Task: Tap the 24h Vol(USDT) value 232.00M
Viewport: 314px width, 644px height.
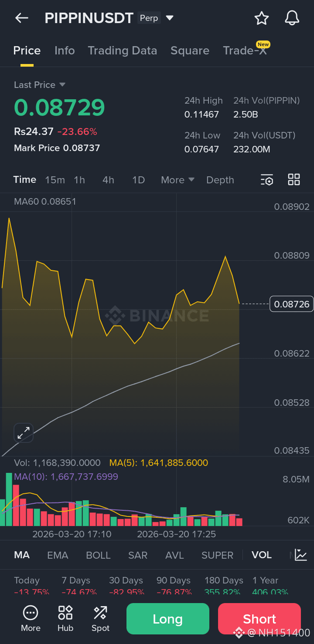Action: tap(252, 149)
